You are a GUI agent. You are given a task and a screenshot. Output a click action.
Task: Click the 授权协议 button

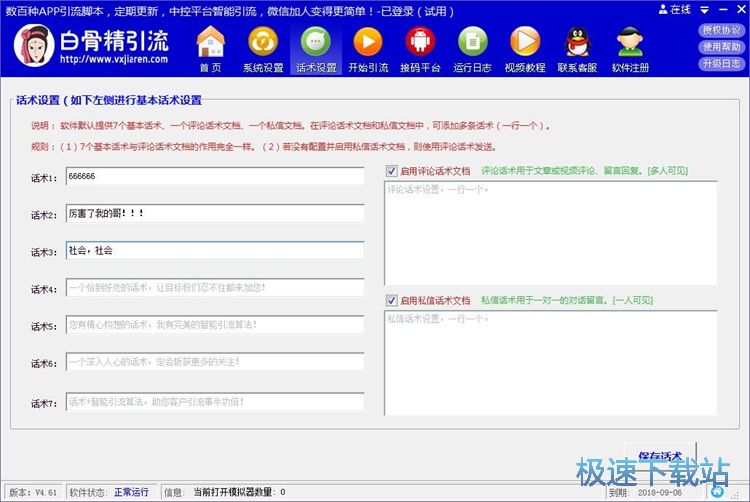click(722, 30)
